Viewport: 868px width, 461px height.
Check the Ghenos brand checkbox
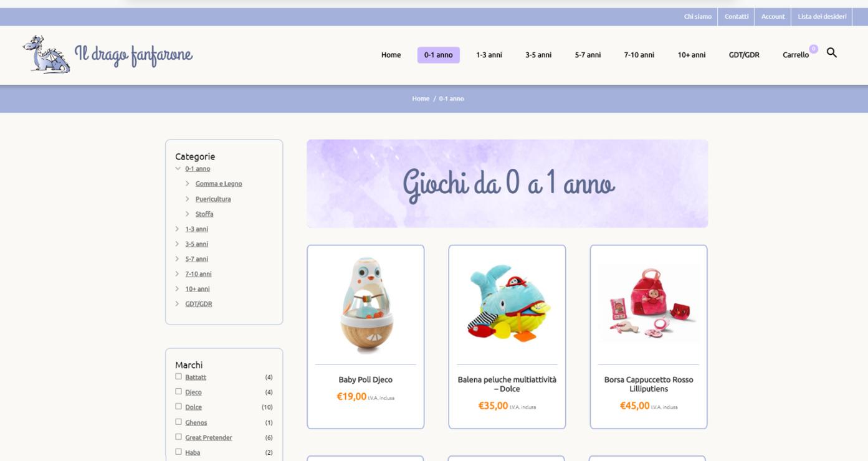point(178,422)
